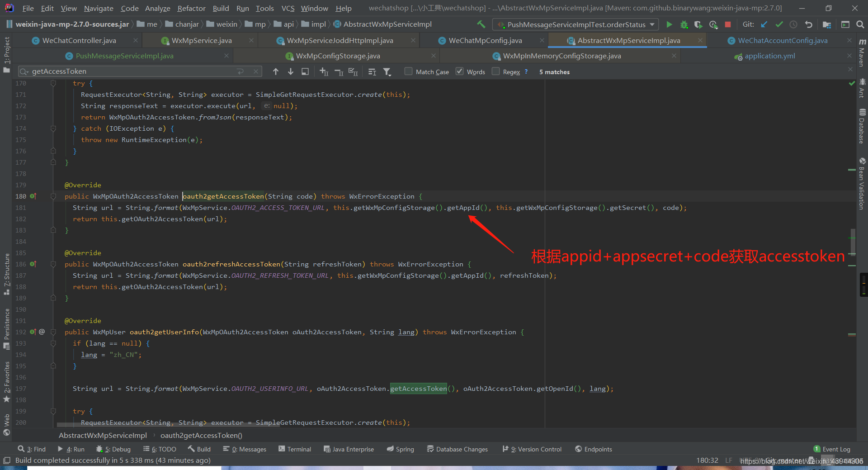Run the PushMessageServiceImplTest configuration
The image size is (868, 470).
point(669,24)
